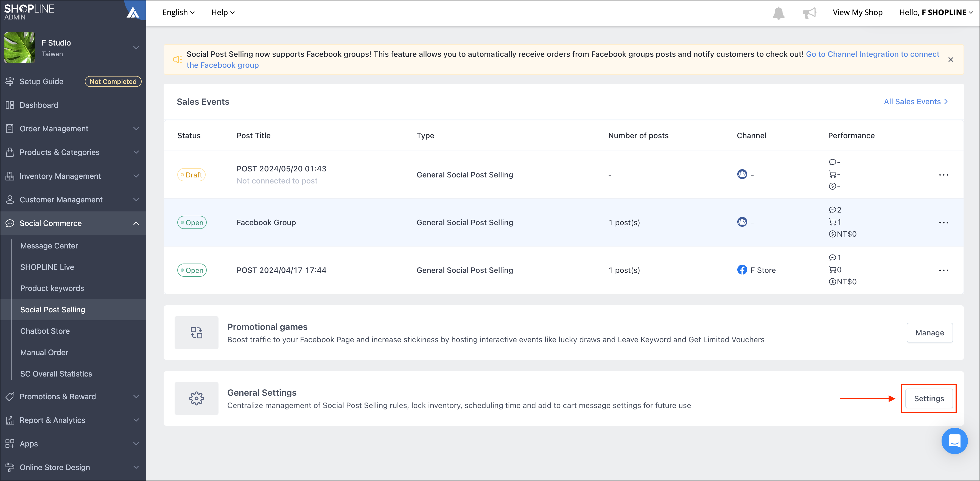980x481 pixels.
Task: Open SHOPLINE Live menu item
Action: pos(47,267)
